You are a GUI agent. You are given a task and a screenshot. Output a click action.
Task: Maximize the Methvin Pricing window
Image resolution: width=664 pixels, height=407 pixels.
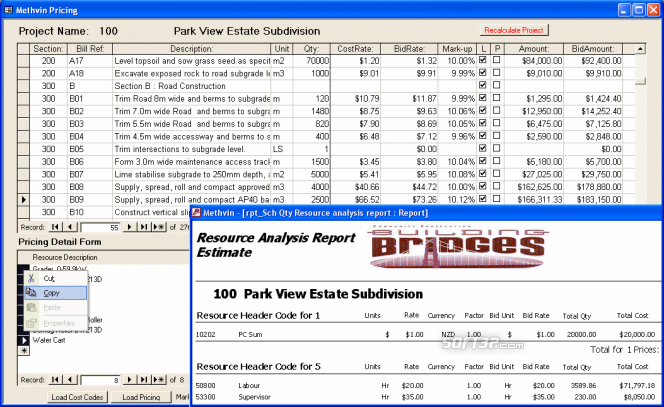639,10
